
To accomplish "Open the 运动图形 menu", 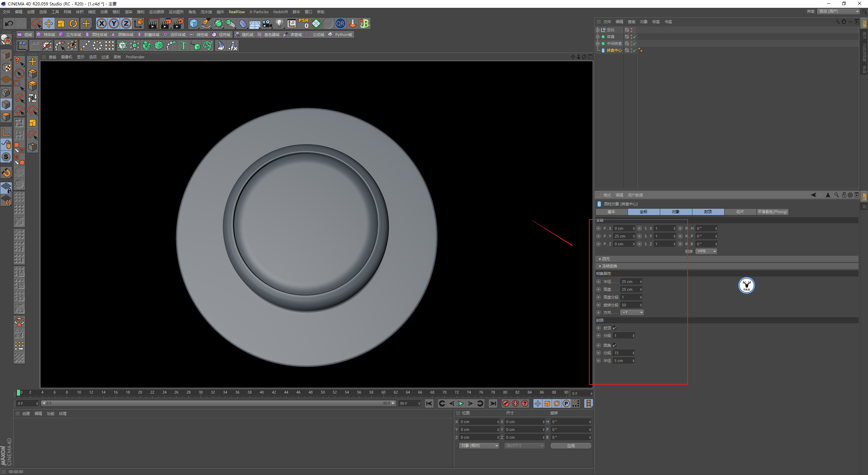I will (176, 12).
